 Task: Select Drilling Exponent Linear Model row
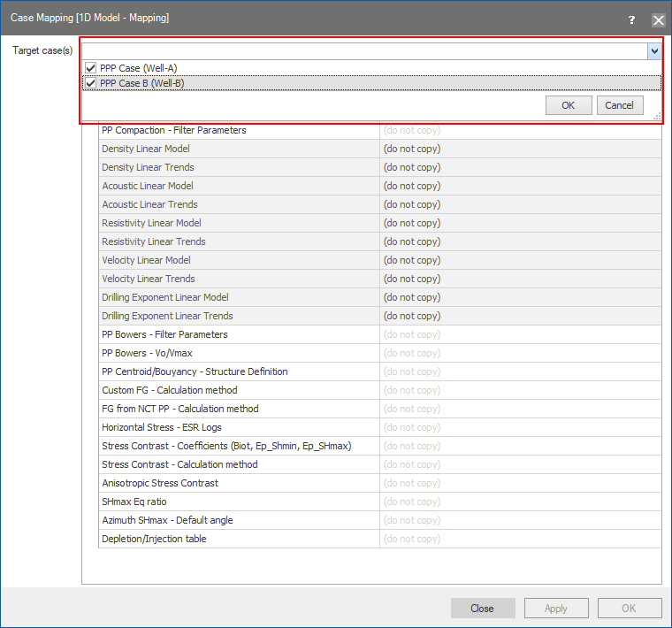(165, 297)
